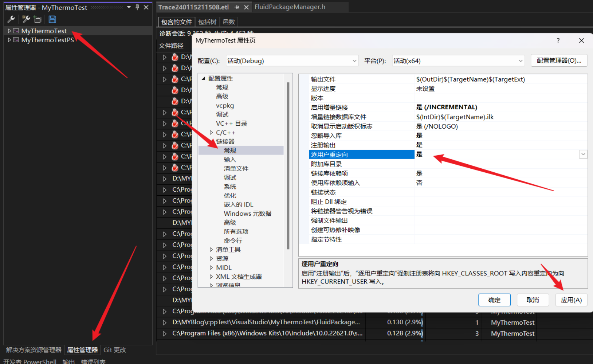Image resolution: width=593 pixels, height=364 pixels.
Task: Open the Platform dropdown showing 活动(x64)
Action: (x=458, y=61)
